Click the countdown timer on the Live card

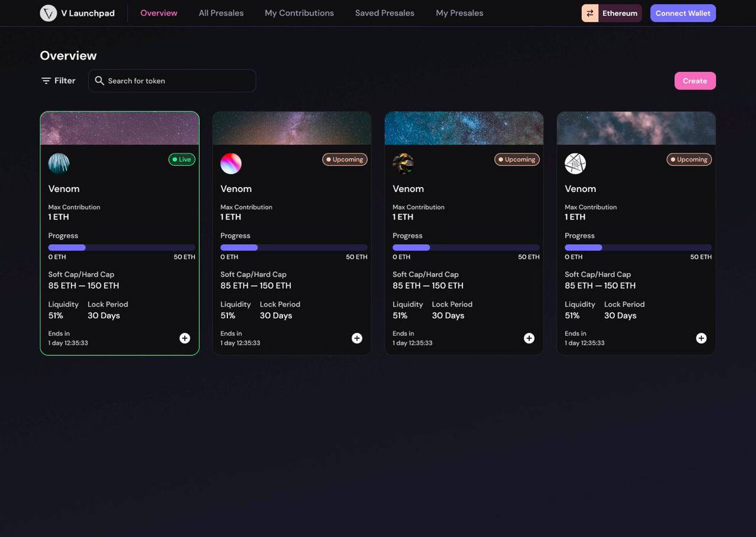68,343
